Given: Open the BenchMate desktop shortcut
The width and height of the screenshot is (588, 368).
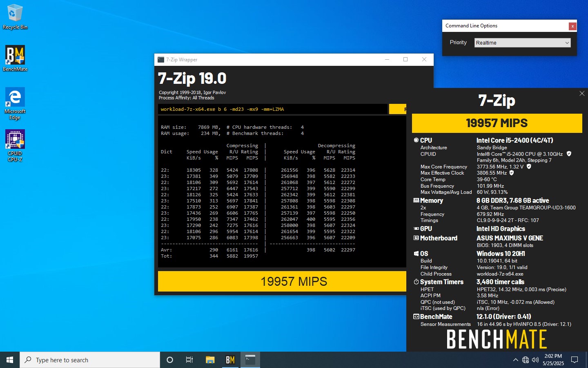Looking at the screenshot, I should click(15, 58).
